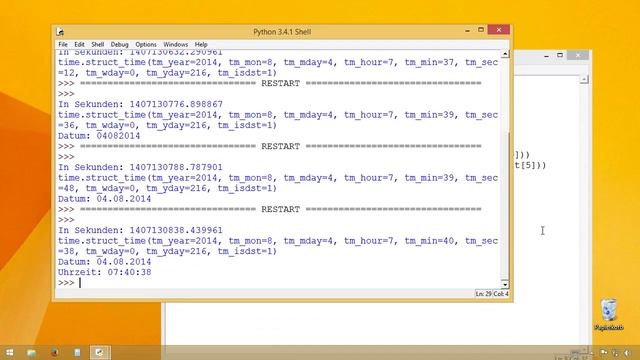Image resolution: width=640 pixels, height=360 pixels.
Task: Open the Help menu
Action: coord(201,44)
